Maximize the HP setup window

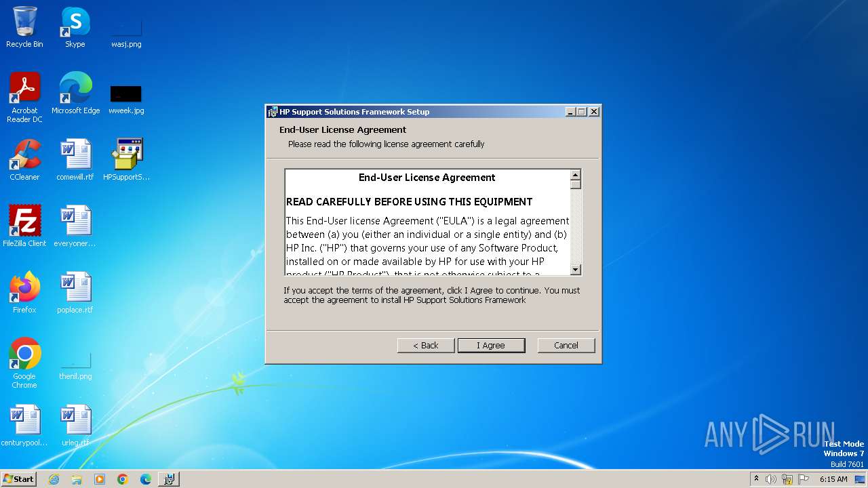click(582, 112)
